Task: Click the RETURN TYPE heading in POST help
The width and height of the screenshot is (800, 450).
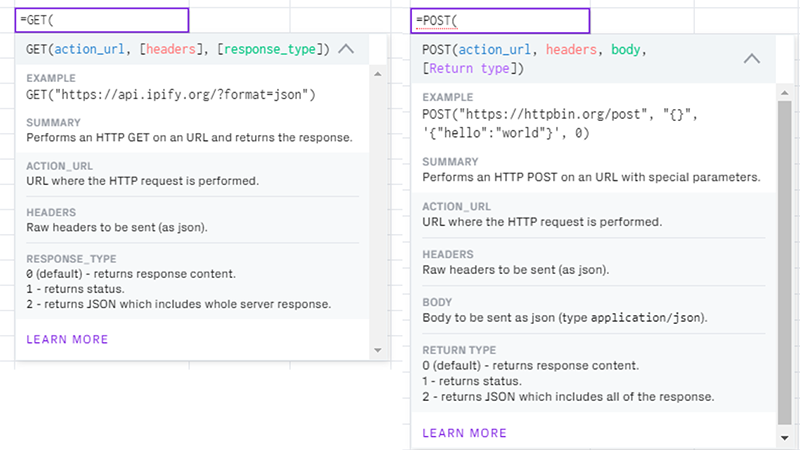Action: click(459, 351)
